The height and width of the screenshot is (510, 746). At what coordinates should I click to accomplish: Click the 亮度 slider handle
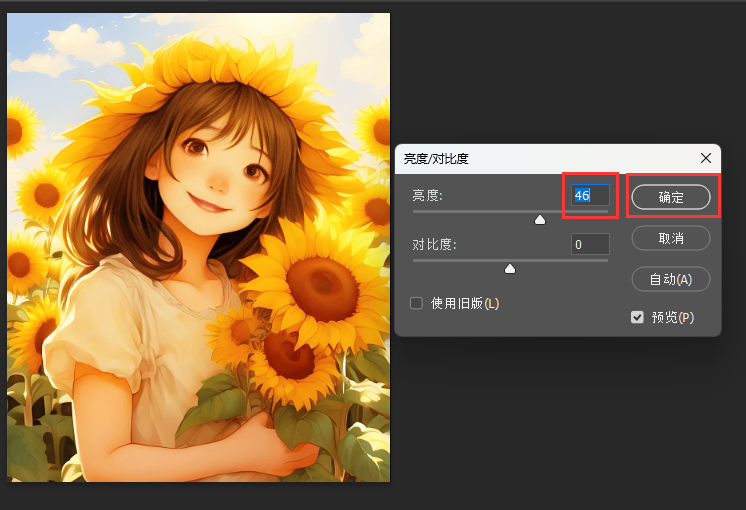[540, 219]
